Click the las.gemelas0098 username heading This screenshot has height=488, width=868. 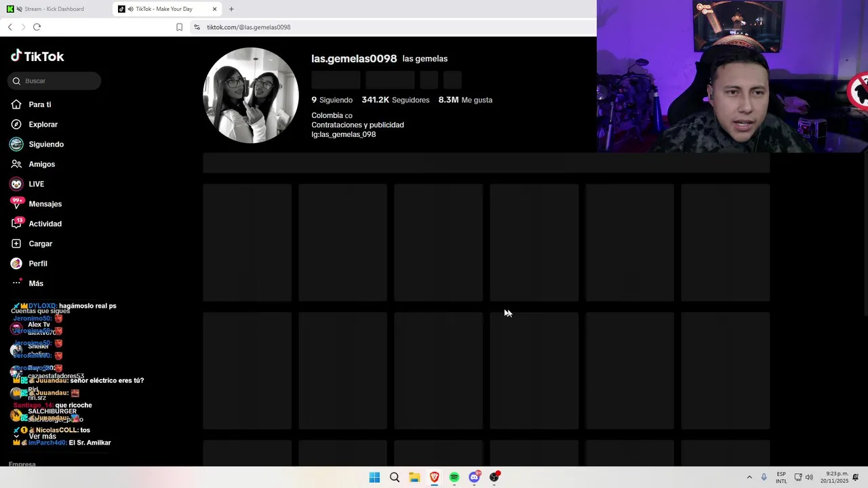pos(354,58)
